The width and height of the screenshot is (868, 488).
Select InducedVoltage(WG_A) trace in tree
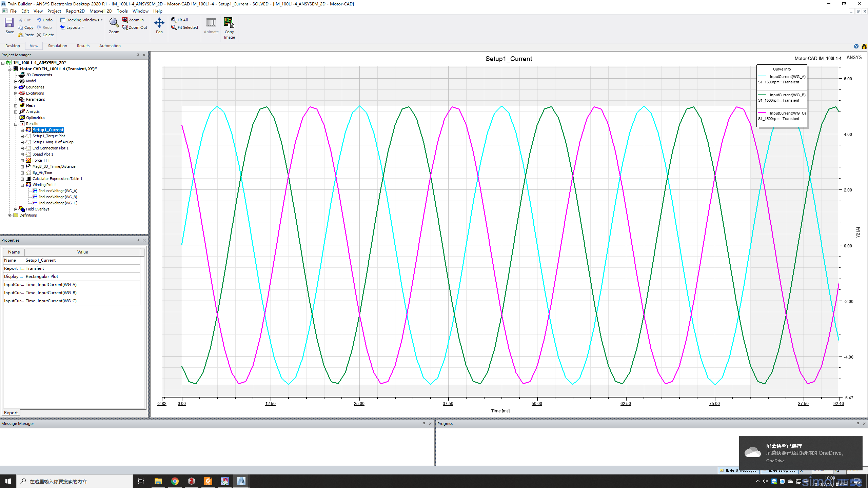pos(58,191)
